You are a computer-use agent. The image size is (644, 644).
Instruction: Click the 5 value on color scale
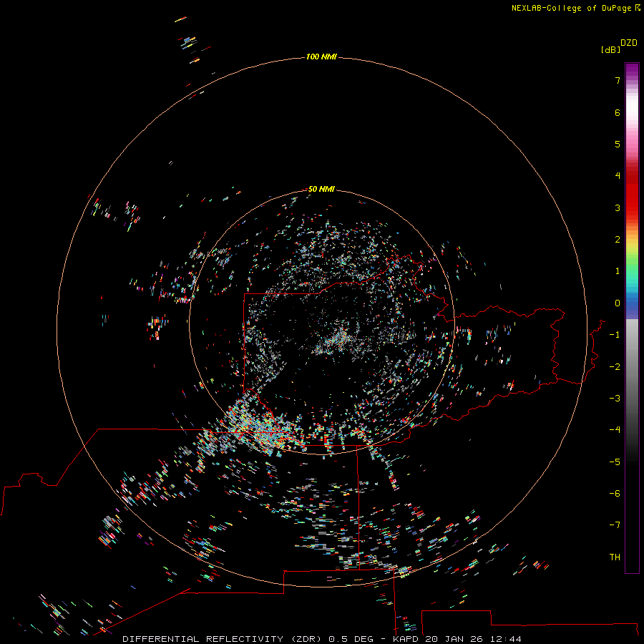618,144
